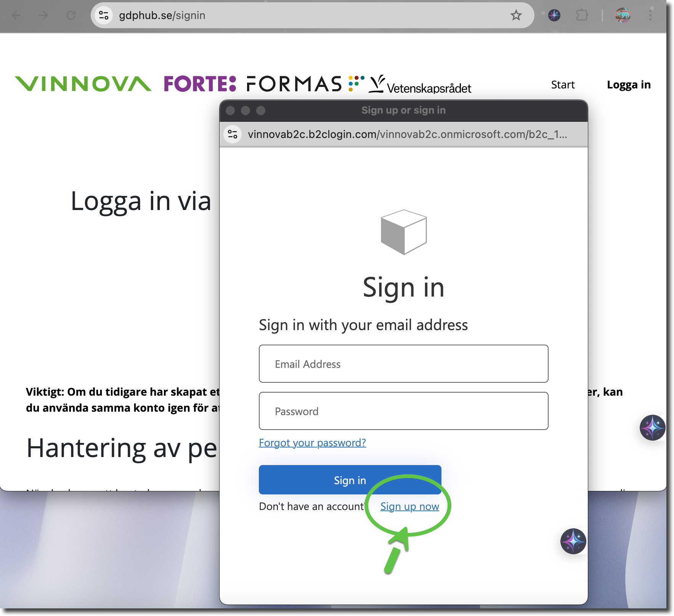Open the browser profile avatar
The image size is (674, 616).
[x=623, y=15]
